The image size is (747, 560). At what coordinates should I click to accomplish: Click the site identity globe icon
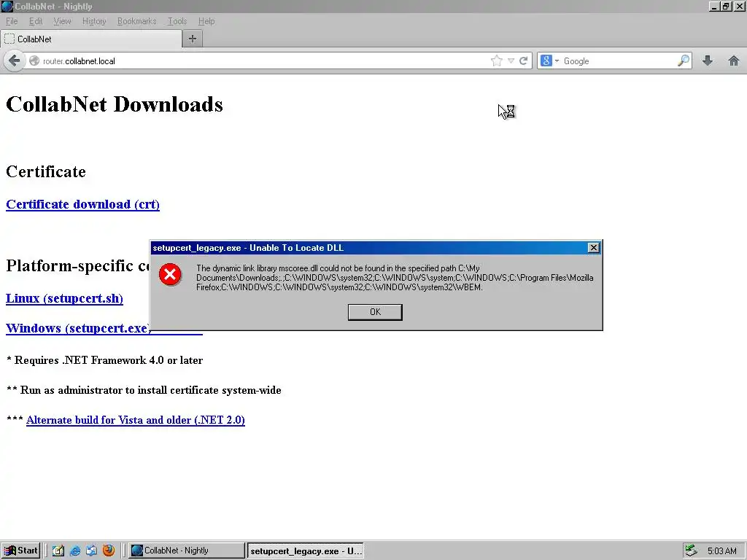[34, 61]
